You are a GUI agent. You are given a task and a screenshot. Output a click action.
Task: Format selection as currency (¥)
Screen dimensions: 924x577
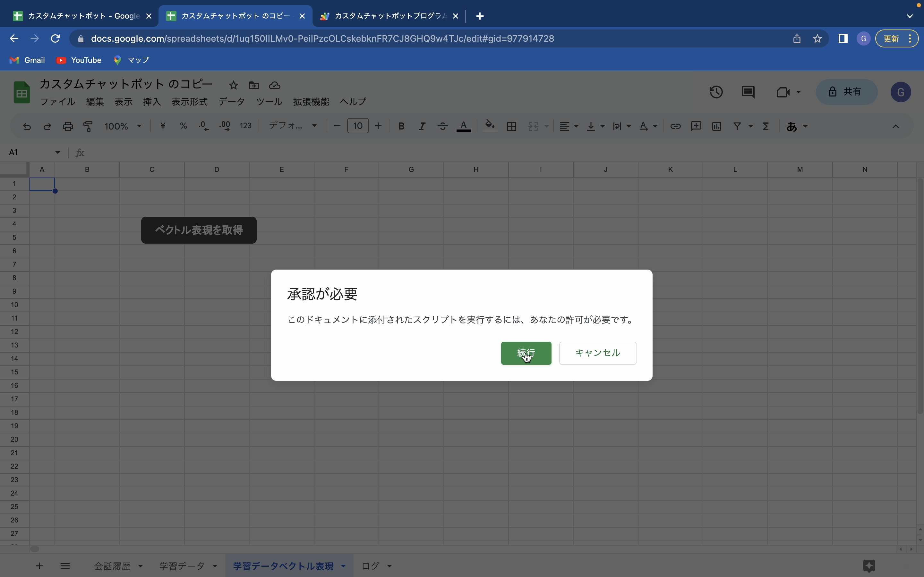(x=163, y=126)
